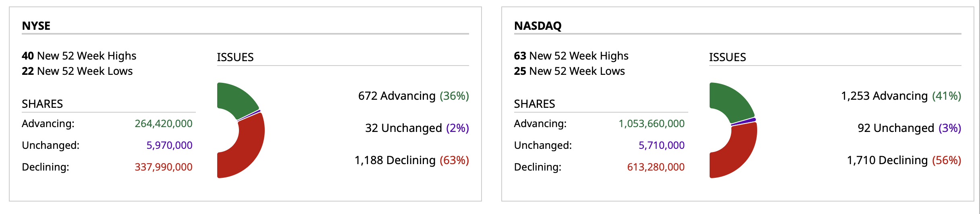Click NYSE advancing shares value 264,420,000
Image resolution: width=980 pixels, height=214 pixels.
(x=163, y=123)
